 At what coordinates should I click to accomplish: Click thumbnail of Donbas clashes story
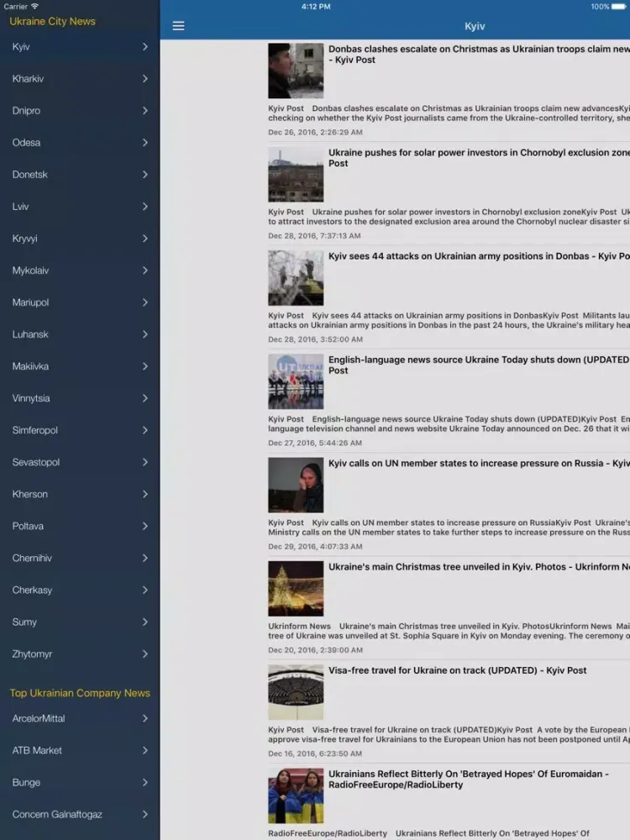(x=296, y=71)
